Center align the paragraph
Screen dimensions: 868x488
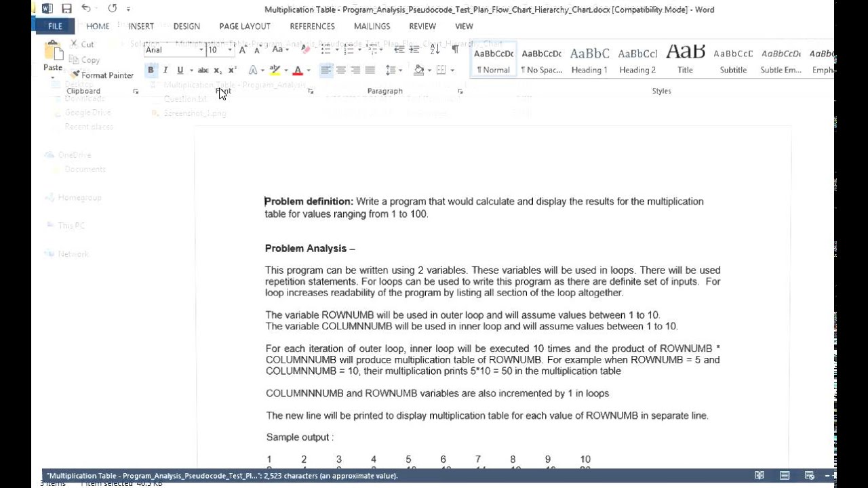341,70
